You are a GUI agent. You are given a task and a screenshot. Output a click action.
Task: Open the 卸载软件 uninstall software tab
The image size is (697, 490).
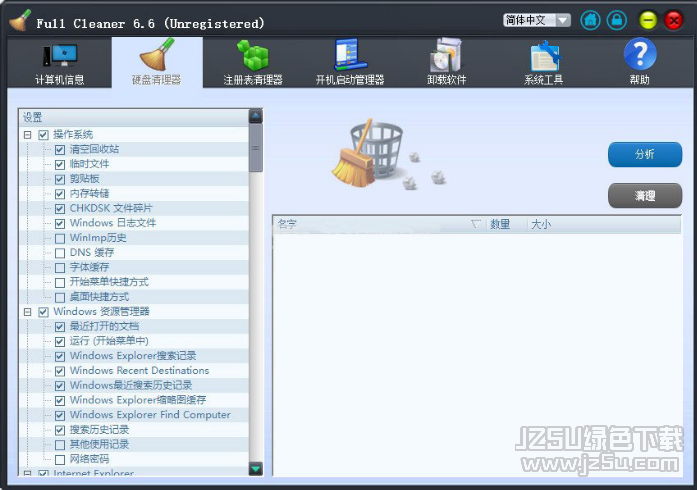click(446, 63)
